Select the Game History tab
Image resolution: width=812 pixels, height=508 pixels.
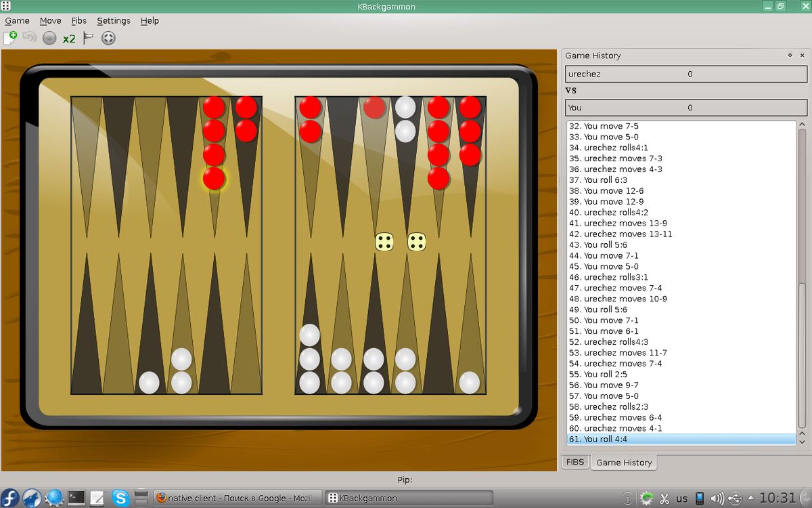point(623,462)
